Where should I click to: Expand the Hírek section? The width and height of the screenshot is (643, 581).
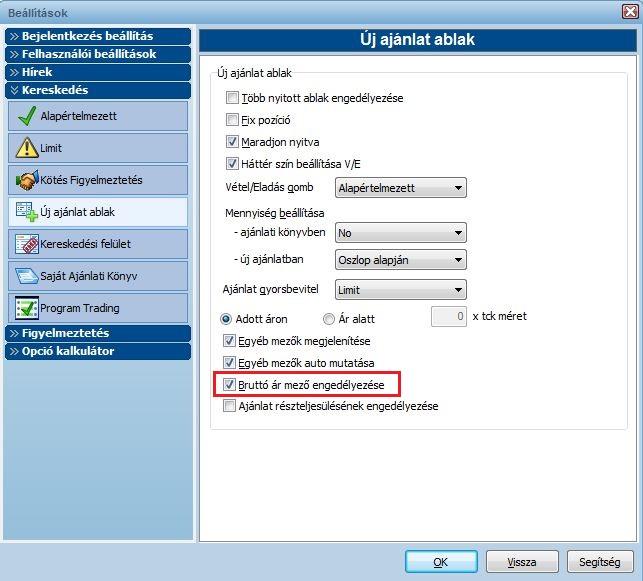(98, 72)
